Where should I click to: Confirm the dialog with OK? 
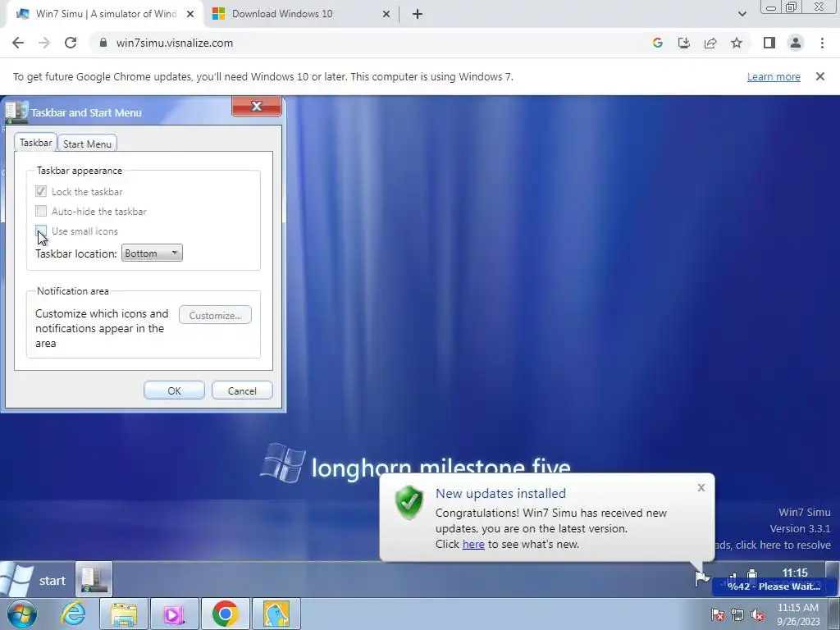click(x=174, y=390)
